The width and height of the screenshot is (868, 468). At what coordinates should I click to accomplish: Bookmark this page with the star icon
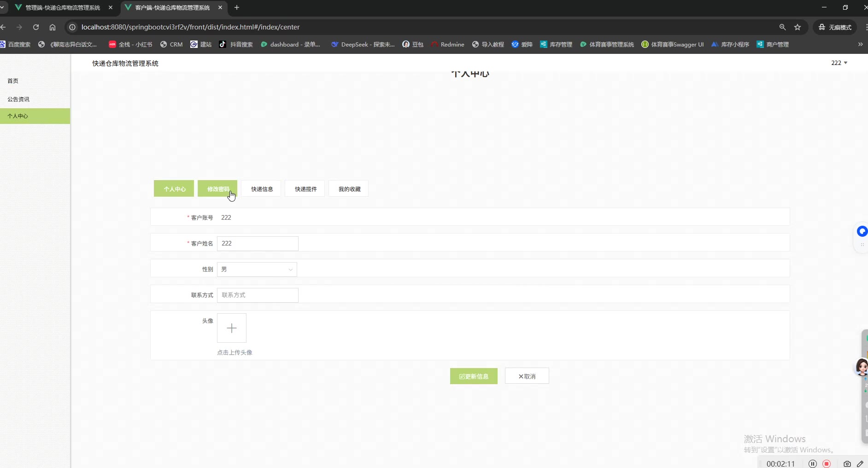(x=798, y=27)
